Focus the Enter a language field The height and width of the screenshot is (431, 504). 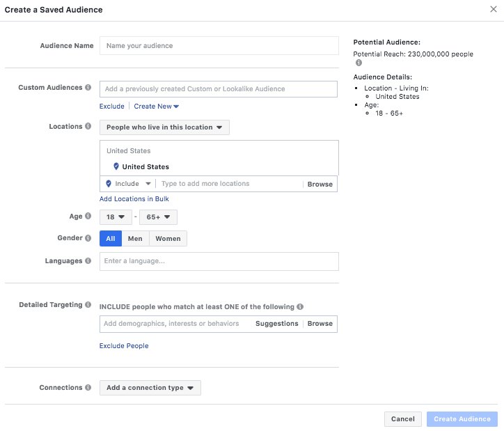click(x=219, y=261)
